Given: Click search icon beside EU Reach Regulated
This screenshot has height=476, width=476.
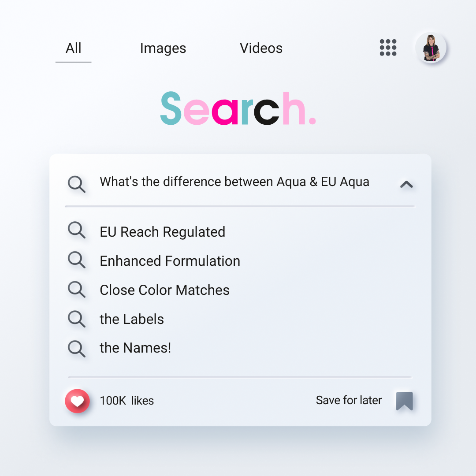Looking at the screenshot, I should pyautogui.click(x=76, y=231).
